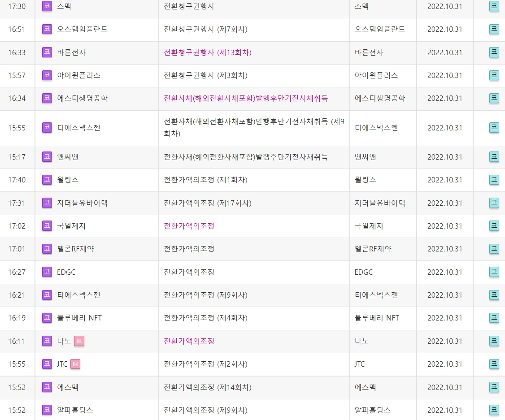Click the purple 코 icon beside 앤씨앤
The width and height of the screenshot is (505, 420).
(47, 157)
